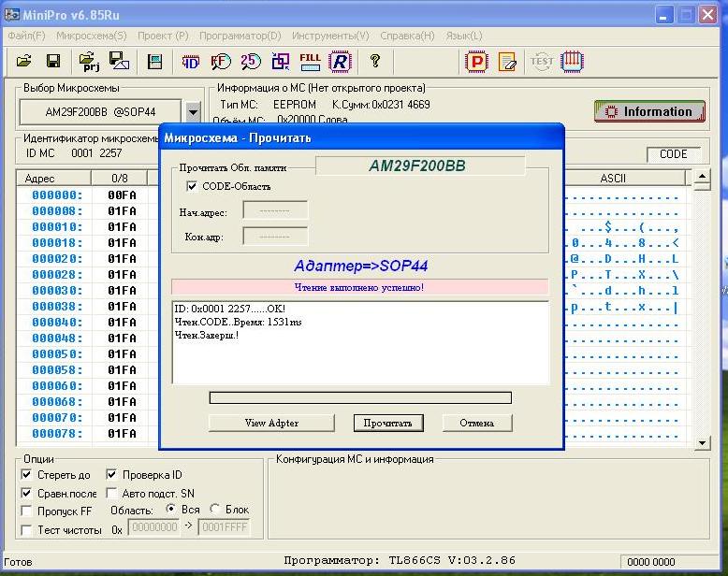Click the R read chip icon

[340, 61]
